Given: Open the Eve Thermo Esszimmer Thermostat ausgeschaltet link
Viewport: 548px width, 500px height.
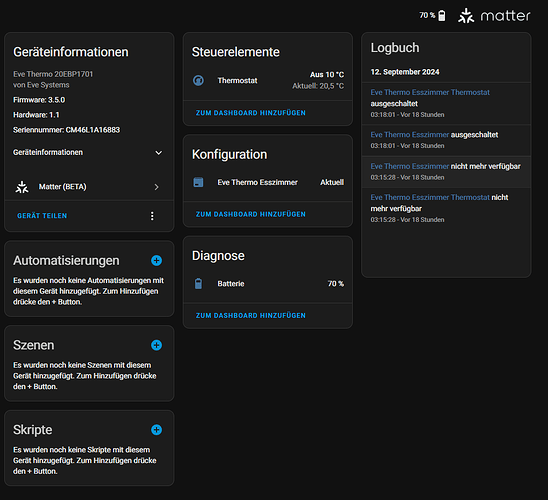Looking at the screenshot, I should [x=430, y=92].
